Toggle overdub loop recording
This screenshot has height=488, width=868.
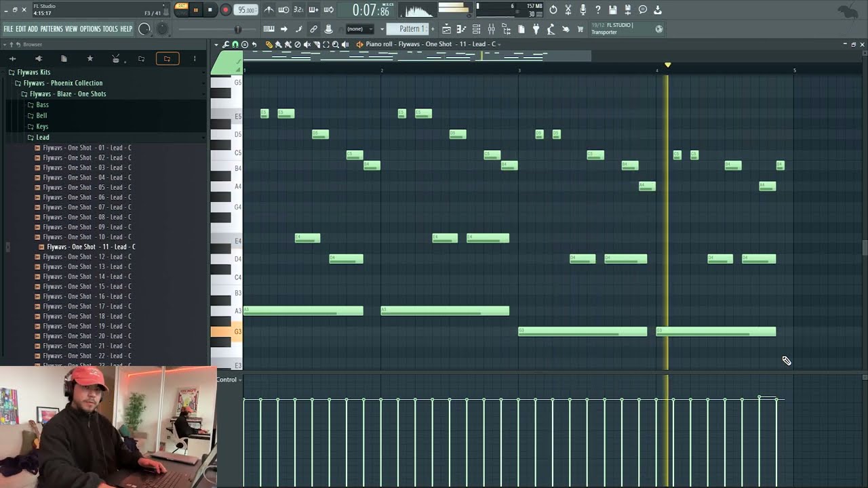tap(313, 10)
